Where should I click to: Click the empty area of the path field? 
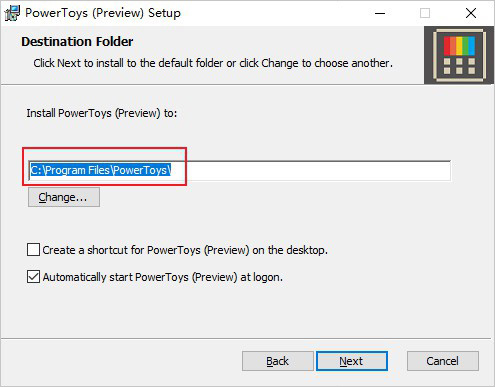(310, 170)
